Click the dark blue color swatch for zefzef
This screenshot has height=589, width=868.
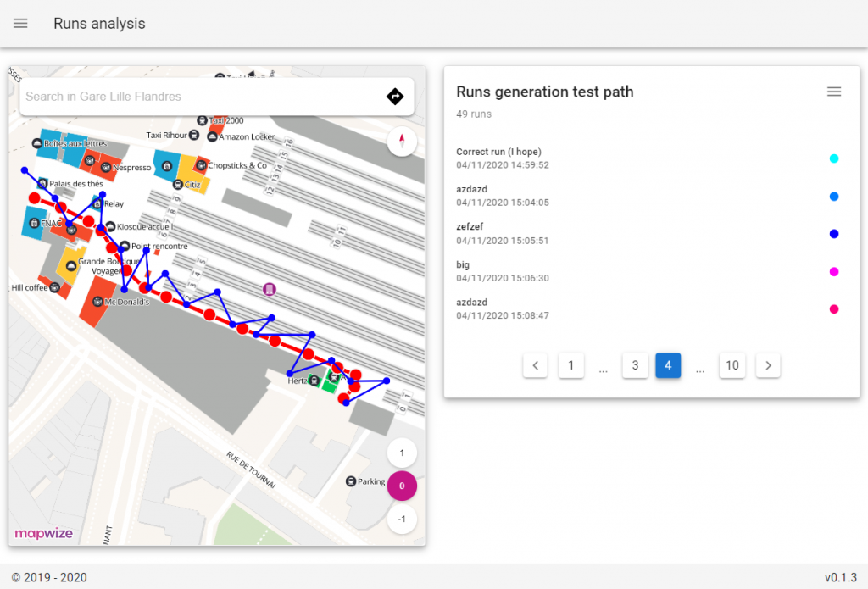pos(834,234)
